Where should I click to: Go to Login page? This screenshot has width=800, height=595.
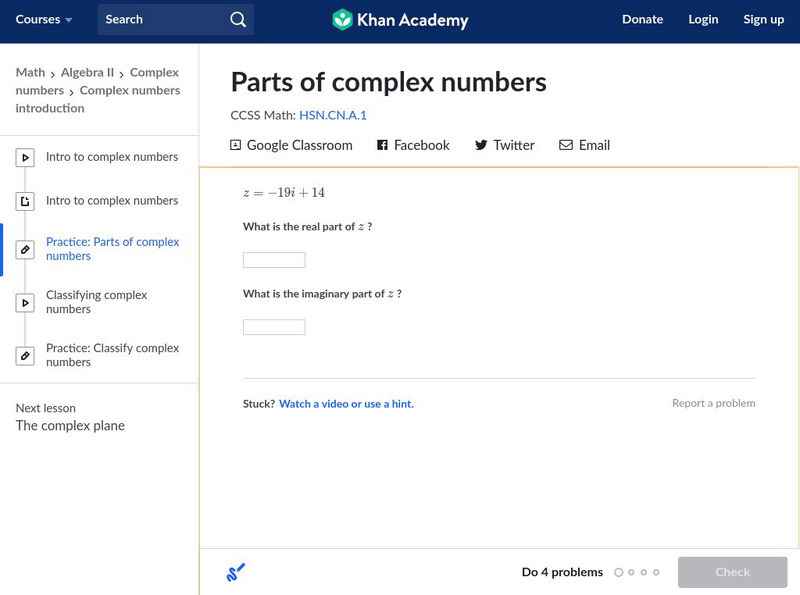tap(703, 20)
